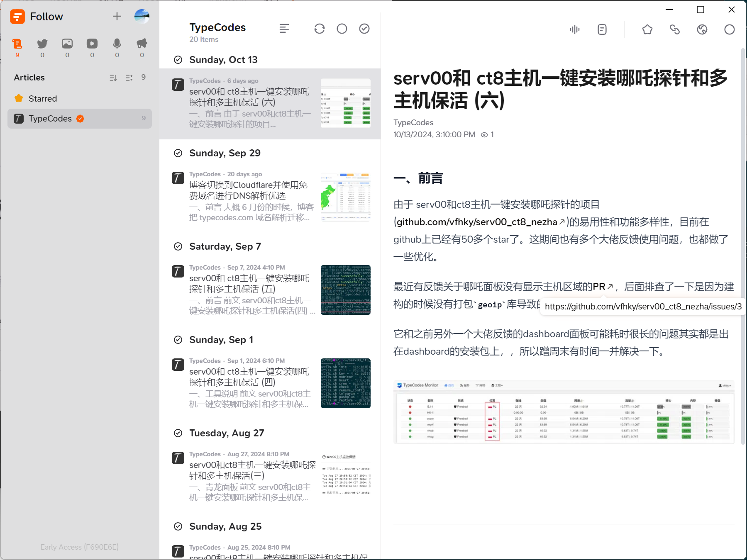
Task: Click TypeCodes feed icon on Sep 29 entry
Action: click(178, 178)
